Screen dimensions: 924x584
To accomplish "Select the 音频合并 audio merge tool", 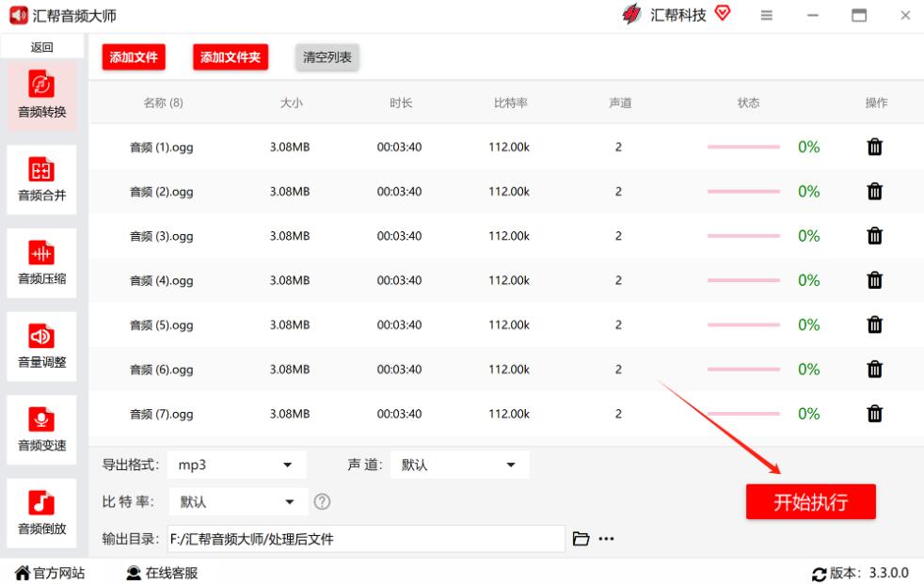I will coord(42,179).
